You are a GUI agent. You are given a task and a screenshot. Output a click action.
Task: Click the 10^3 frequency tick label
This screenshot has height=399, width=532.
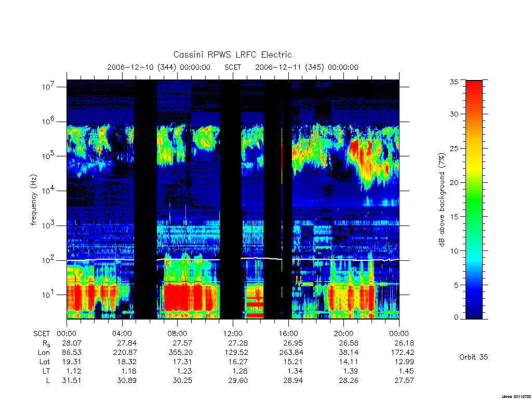point(48,225)
